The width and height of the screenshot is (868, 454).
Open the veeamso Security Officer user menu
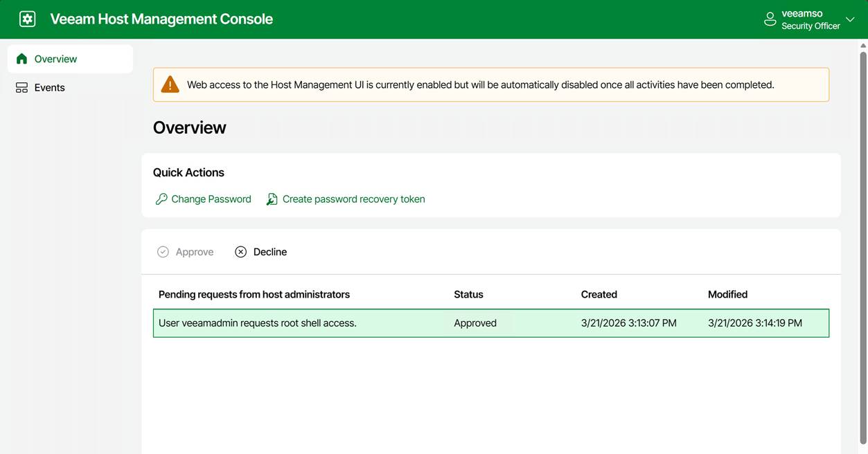coord(810,19)
